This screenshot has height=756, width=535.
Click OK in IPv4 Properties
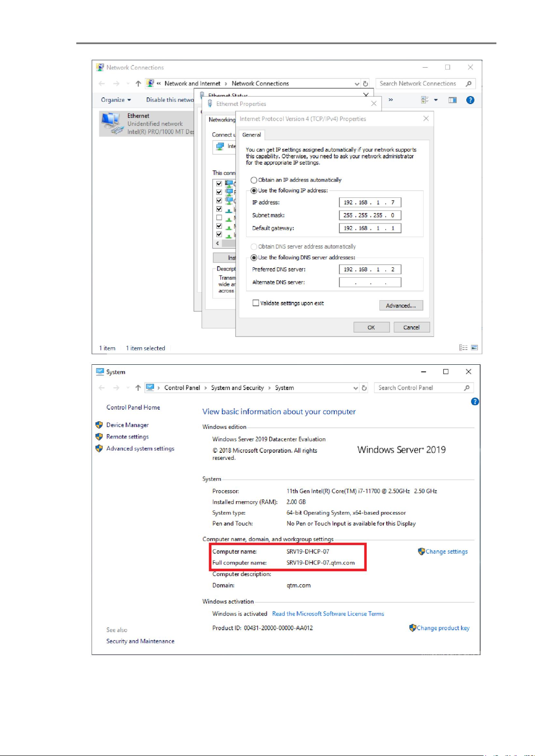[371, 328]
